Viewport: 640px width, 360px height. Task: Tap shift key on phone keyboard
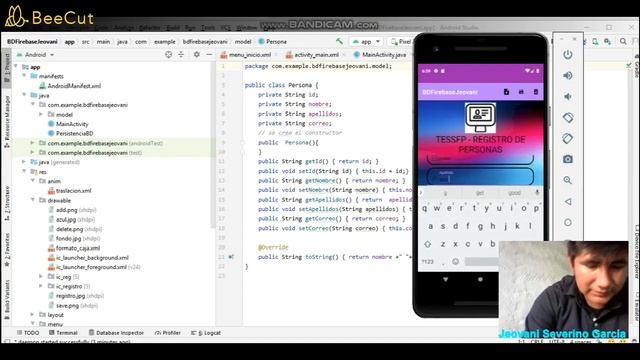pos(427,244)
